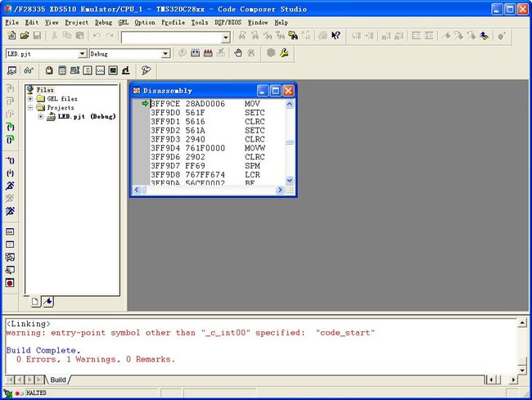The width and height of the screenshot is (532, 400).
Task: Open the Debug configuration dropdown
Action: (x=165, y=53)
